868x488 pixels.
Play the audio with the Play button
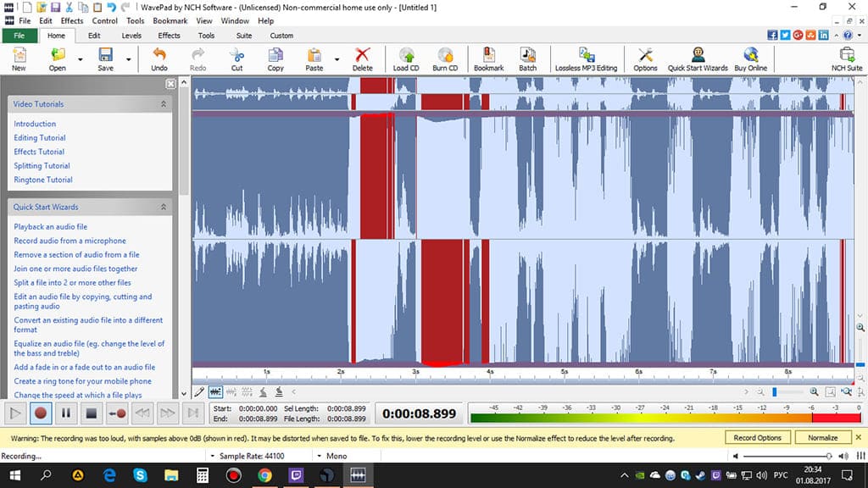[x=15, y=413]
